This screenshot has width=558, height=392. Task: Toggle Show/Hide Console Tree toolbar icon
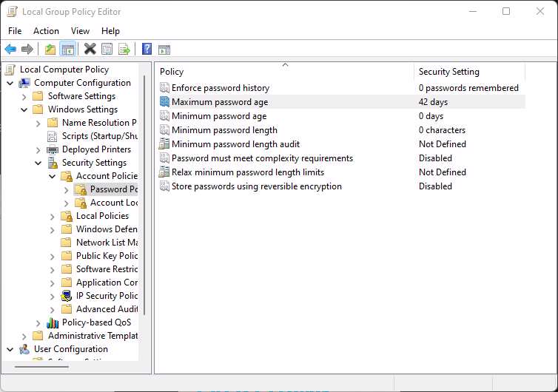[67, 50]
